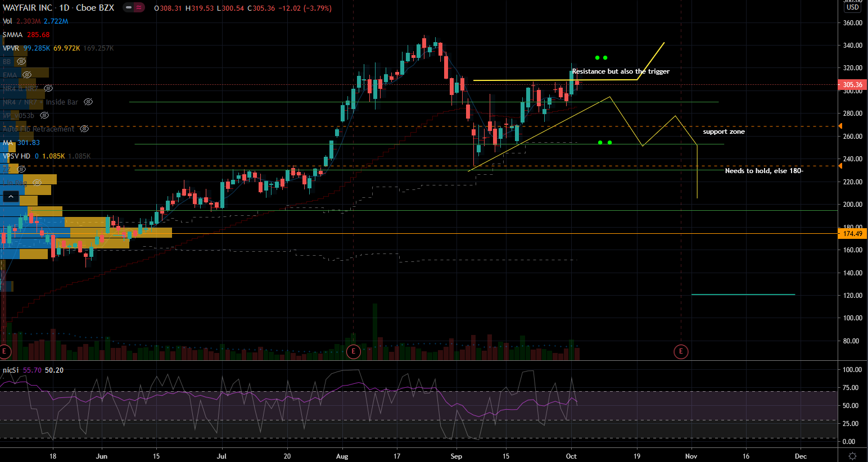Click the Cboe BZX exchange label
Viewport: 868px width, 462px height.
(95, 8)
